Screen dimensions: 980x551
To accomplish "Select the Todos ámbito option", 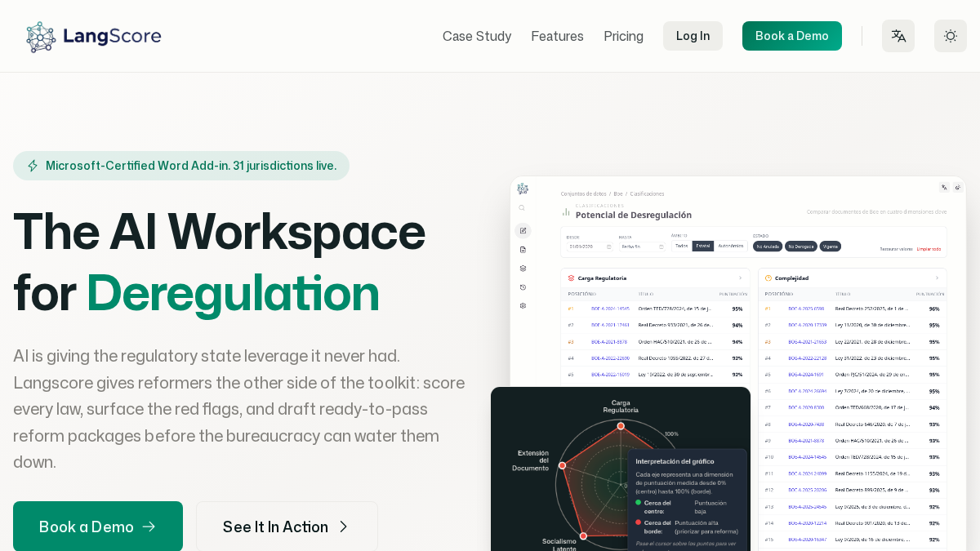I will click(x=682, y=246).
